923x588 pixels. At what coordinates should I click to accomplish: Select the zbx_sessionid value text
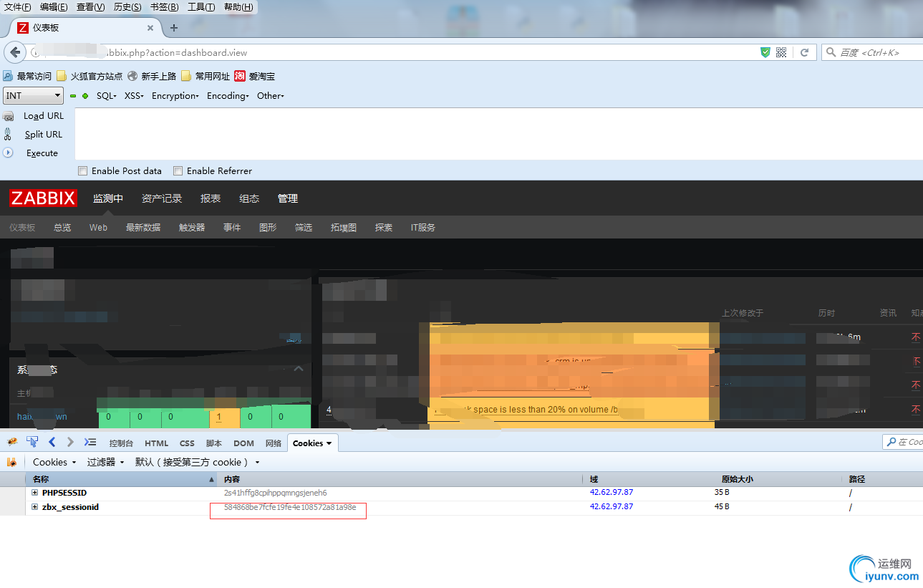point(290,507)
